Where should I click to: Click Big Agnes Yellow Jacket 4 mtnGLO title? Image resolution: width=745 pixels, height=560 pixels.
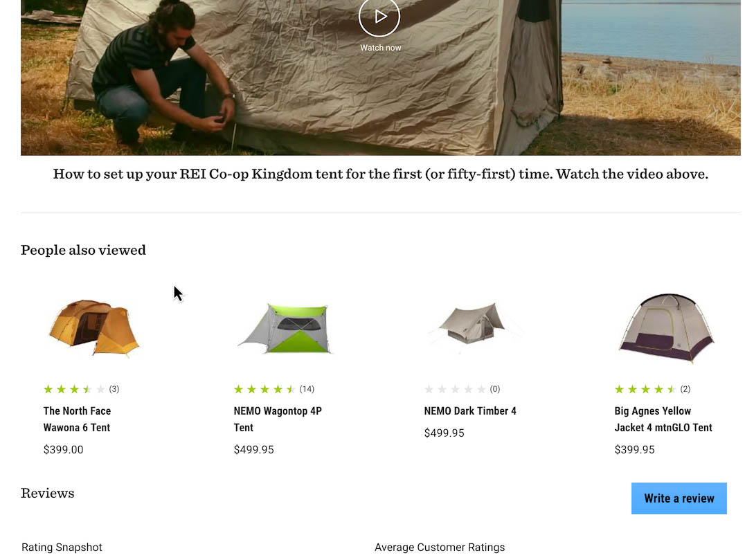(x=663, y=419)
